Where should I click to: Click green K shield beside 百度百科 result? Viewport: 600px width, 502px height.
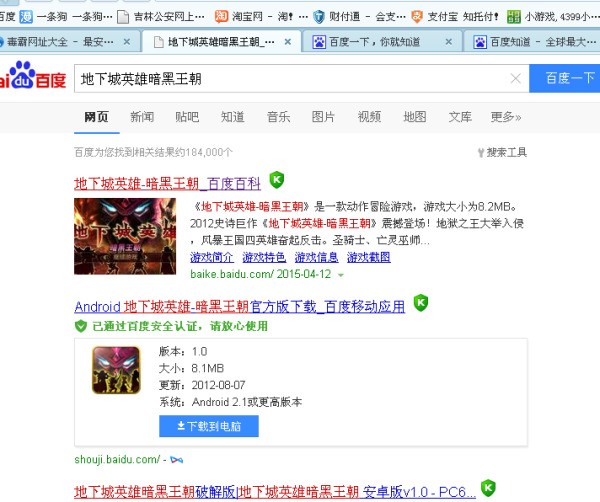277,180
